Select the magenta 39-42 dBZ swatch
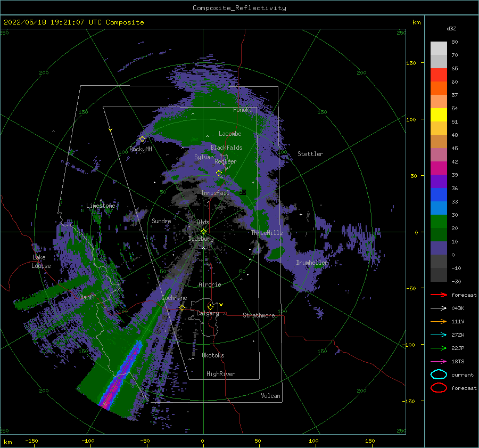479x448 pixels. (439, 168)
